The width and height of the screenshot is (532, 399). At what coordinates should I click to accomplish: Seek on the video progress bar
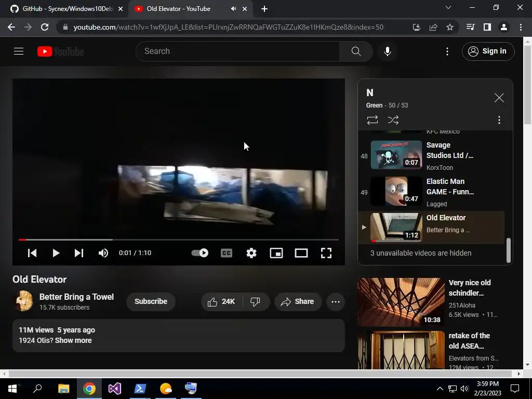click(x=179, y=240)
